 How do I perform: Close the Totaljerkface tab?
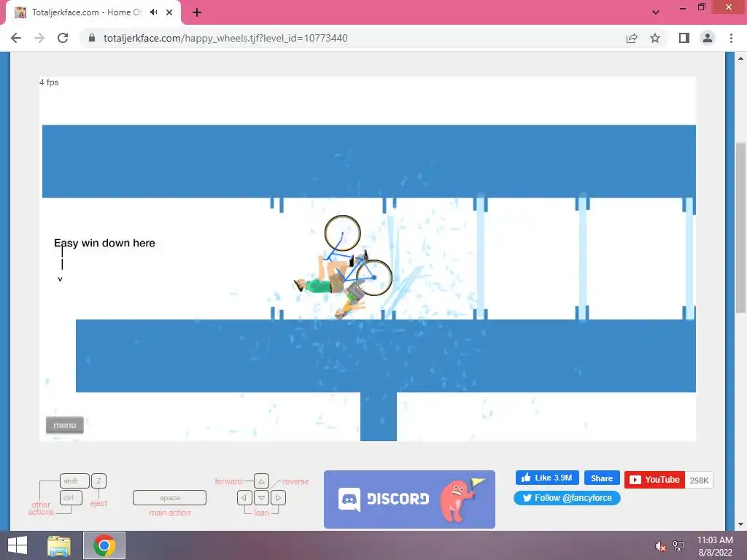[169, 12]
